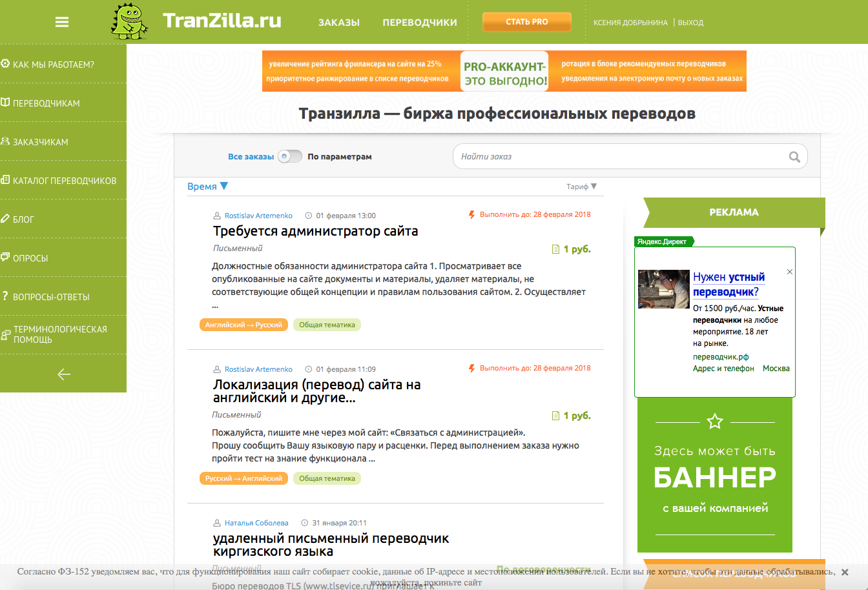Viewport: 868px width, 590px height.
Task: Open the order Требуется администратор сайта
Action: click(x=316, y=230)
